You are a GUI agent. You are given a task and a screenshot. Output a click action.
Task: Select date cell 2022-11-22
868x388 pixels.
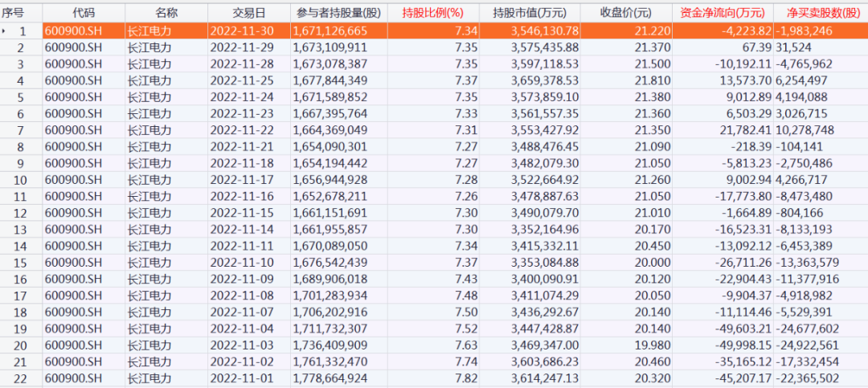(242, 131)
